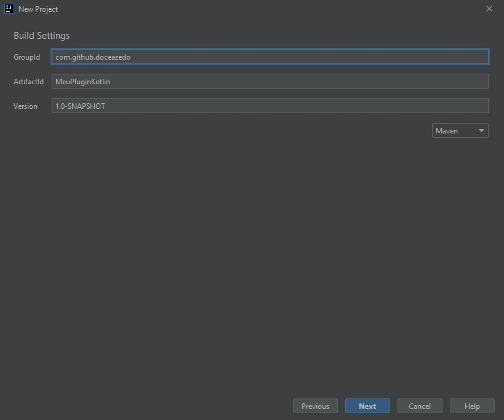The image size is (504, 420).
Task: Close the New Project dialog window
Action: click(489, 9)
